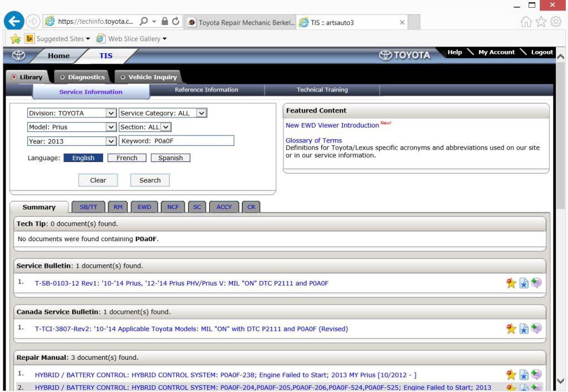Click the browser Back arrow button

[x=14, y=22]
